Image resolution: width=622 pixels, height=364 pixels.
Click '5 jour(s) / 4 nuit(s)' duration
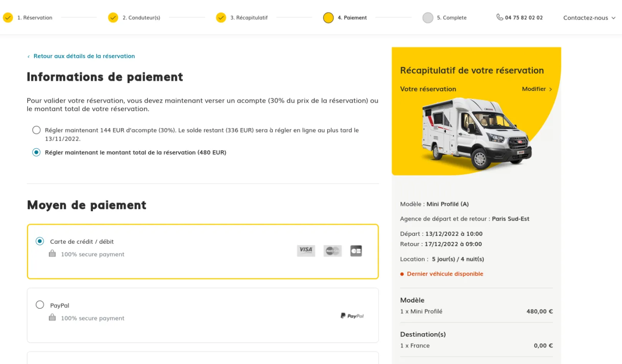coord(458,259)
